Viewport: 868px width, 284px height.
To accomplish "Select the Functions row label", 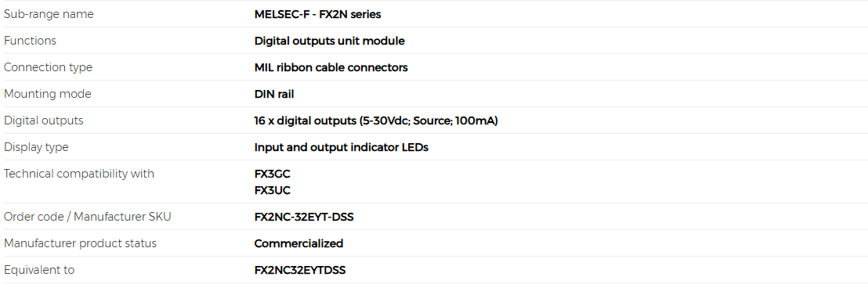I will pyautogui.click(x=30, y=41).
